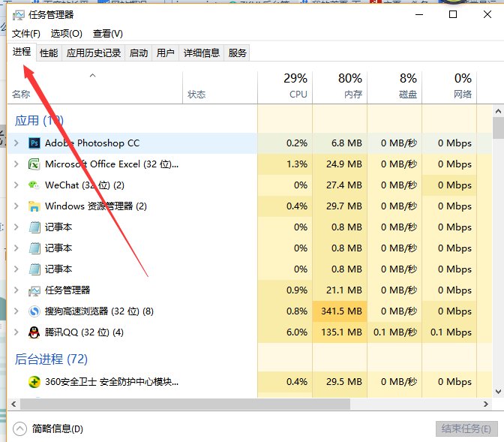Viewport: 504px width, 442px height.
Task: Click the 腾讯QQ penguin icon
Action: (34, 332)
